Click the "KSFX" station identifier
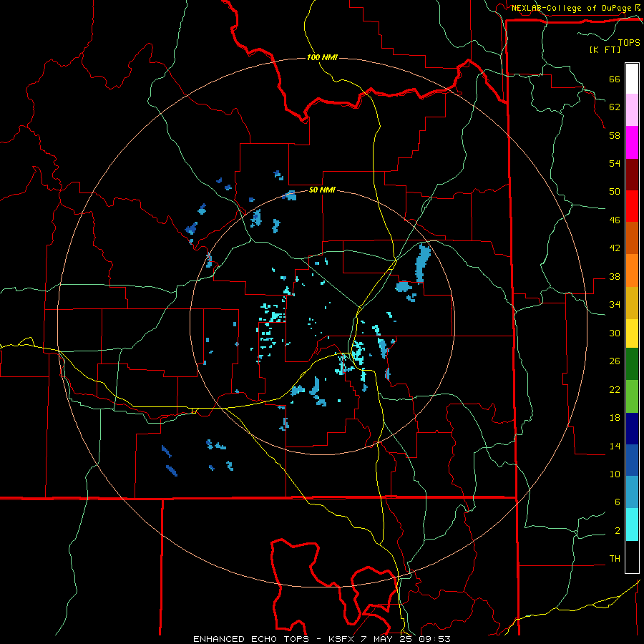Viewport: 644px width, 644px height. click(342, 639)
